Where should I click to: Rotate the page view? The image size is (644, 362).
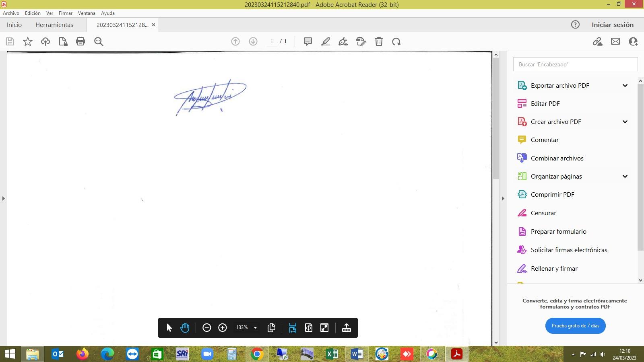[396, 41]
